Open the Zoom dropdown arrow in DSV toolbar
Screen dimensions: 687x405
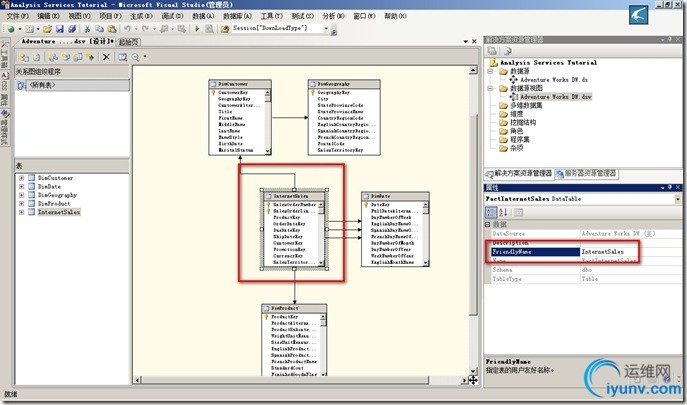(145, 57)
